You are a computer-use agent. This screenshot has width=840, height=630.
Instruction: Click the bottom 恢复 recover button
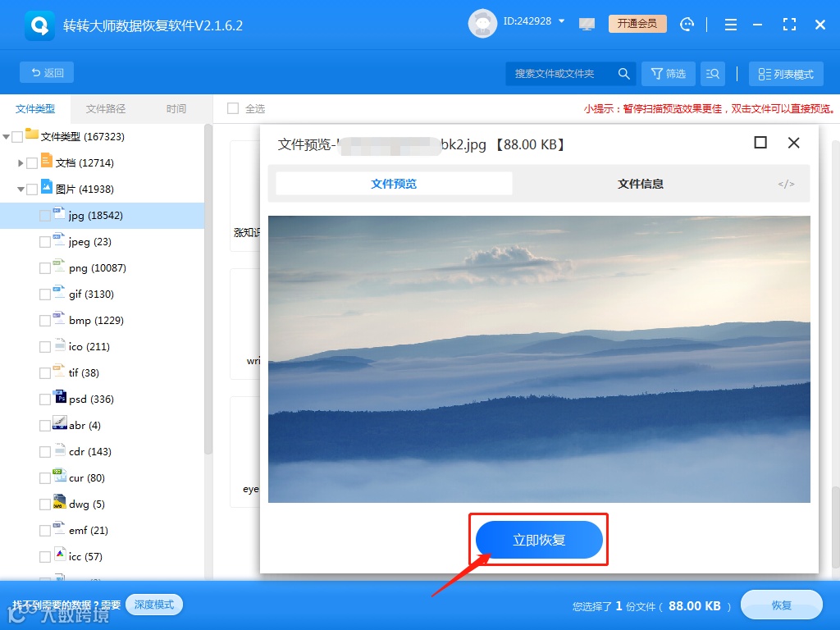[781, 605]
